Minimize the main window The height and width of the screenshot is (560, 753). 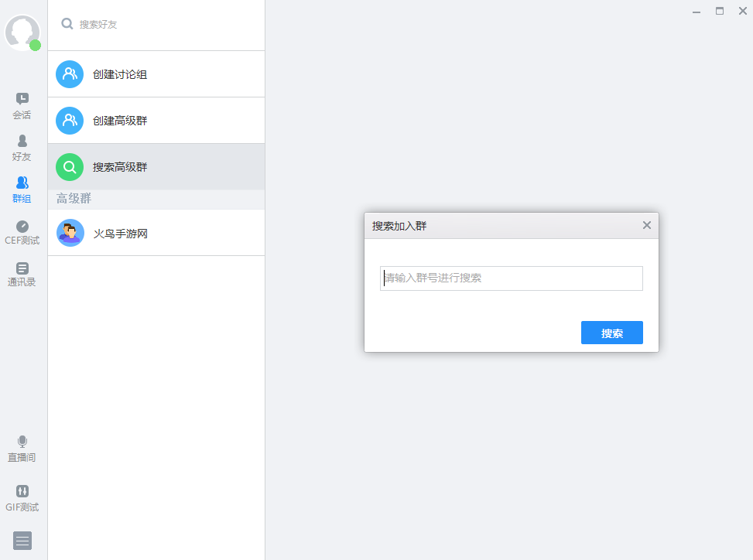697,12
